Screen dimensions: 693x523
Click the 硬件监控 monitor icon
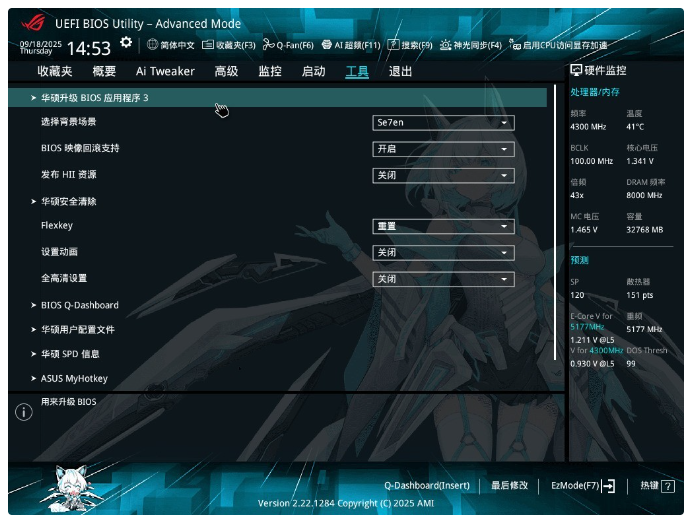(576, 70)
